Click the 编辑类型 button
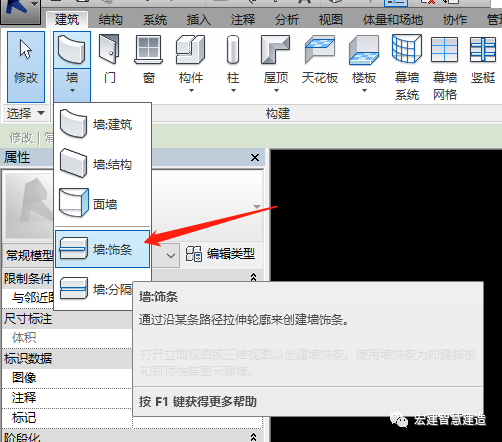This screenshot has width=502, height=442. coord(221,254)
